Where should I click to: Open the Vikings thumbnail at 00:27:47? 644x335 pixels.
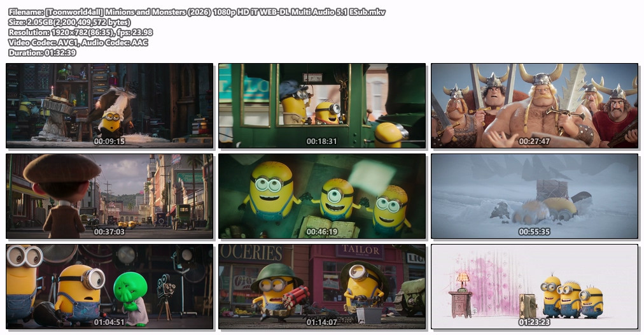point(535,106)
